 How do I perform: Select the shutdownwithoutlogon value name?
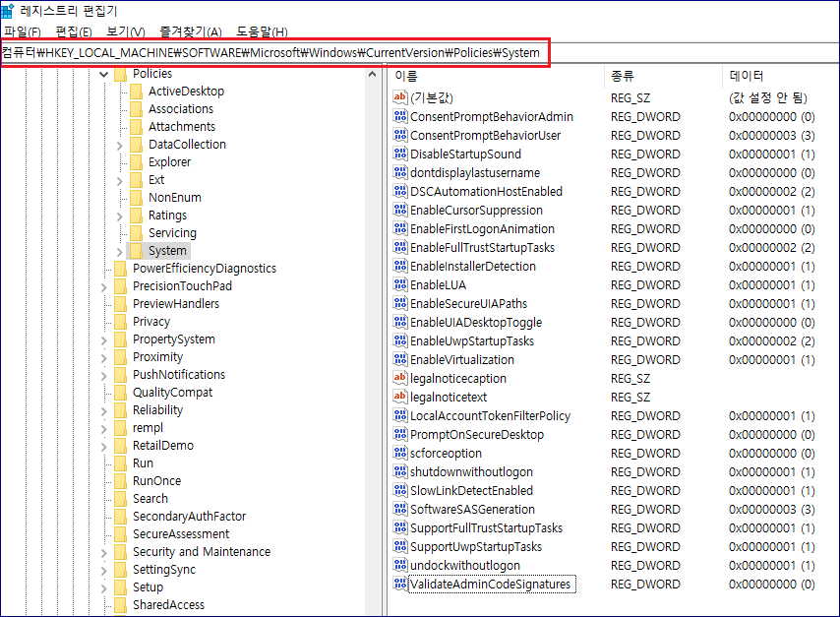(x=471, y=471)
